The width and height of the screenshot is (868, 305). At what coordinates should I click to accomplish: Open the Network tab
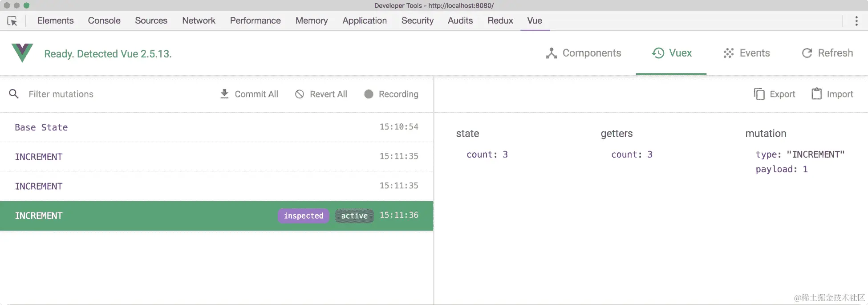[x=199, y=20]
